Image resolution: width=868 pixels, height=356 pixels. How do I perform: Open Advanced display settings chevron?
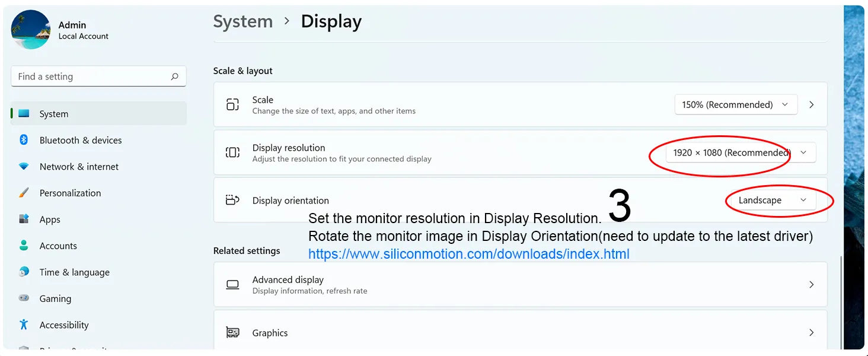tap(812, 285)
